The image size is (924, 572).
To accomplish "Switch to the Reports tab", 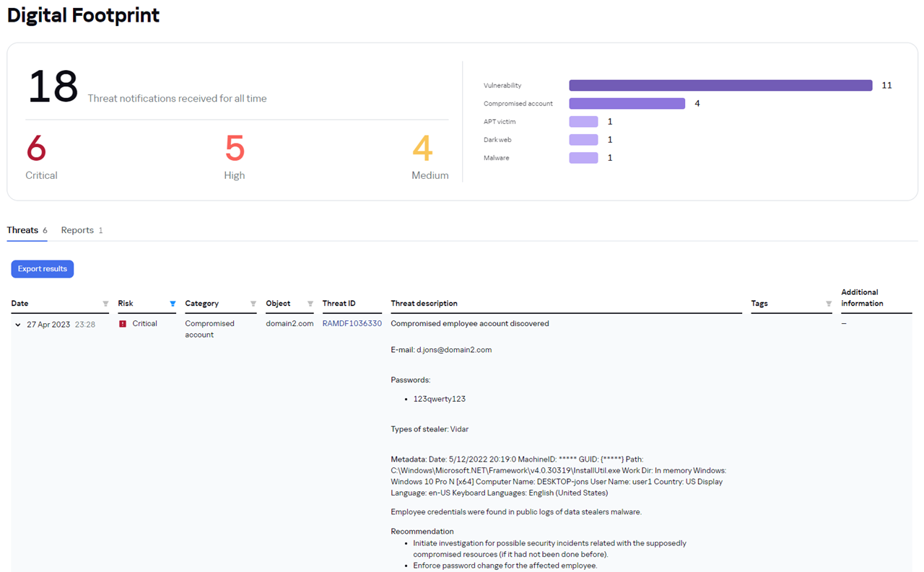I will pyautogui.click(x=82, y=230).
